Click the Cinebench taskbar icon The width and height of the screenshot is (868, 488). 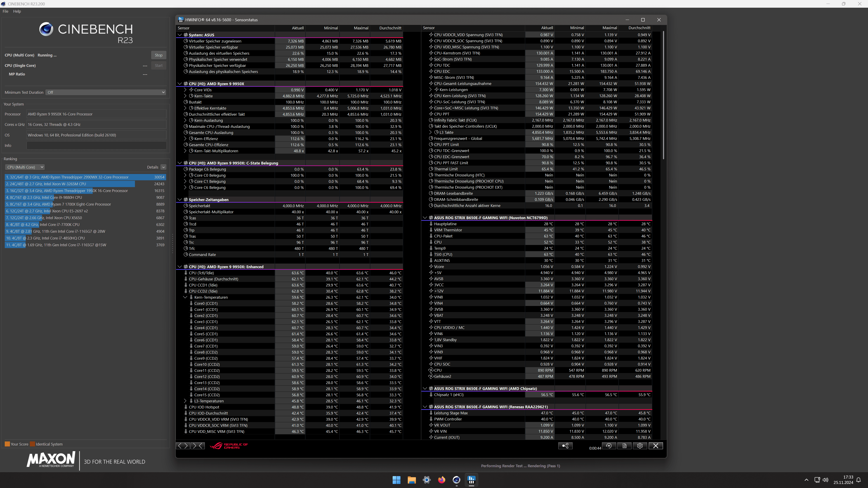456,480
